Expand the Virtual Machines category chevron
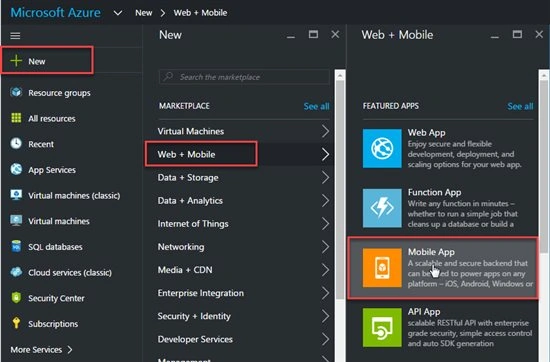The width and height of the screenshot is (550, 362). [x=326, y=131]
